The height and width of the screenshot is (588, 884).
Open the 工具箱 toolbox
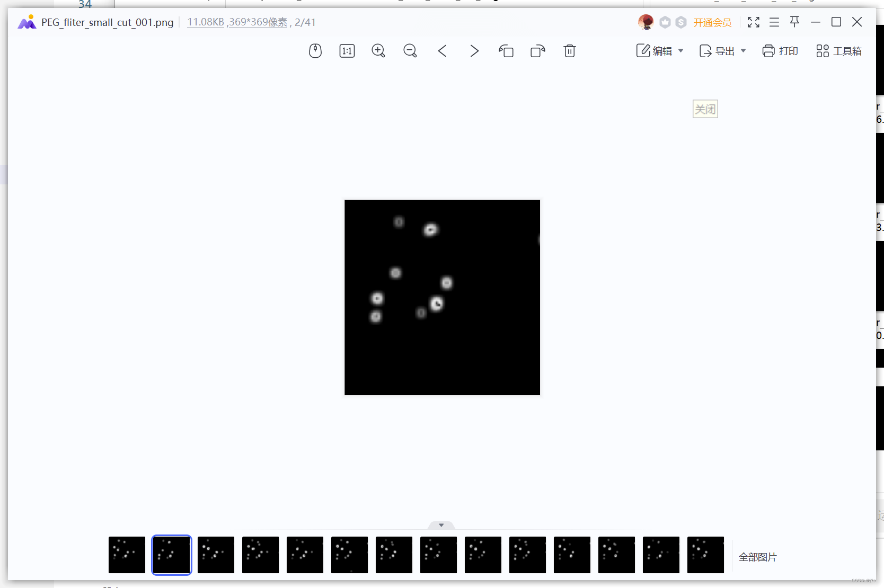839,51
